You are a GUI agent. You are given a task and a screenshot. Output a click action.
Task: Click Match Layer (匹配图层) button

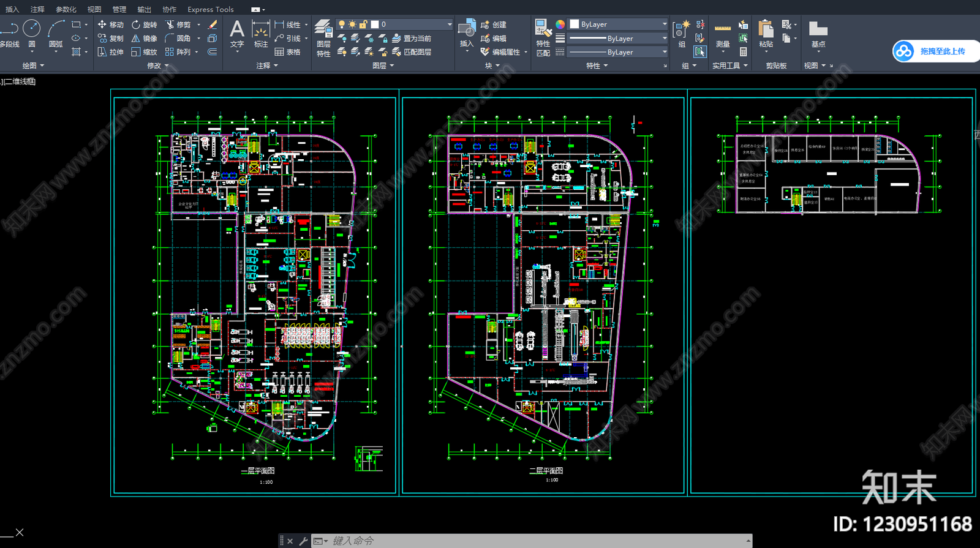click(412, 52)
